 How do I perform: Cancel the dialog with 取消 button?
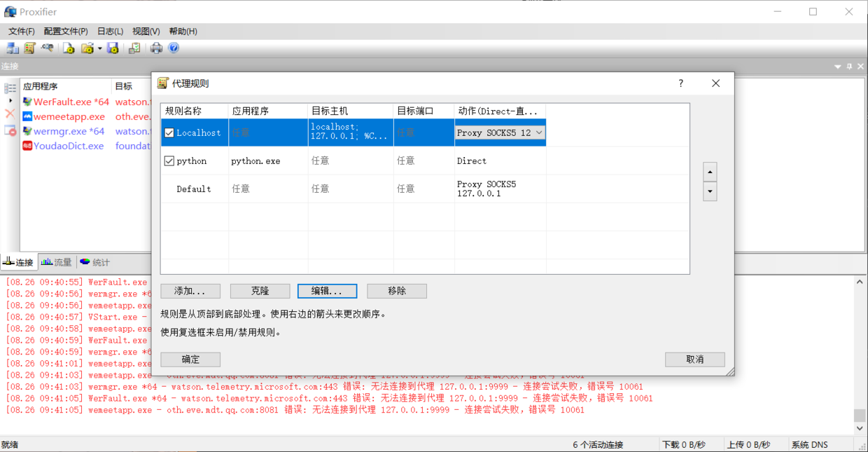695,359
